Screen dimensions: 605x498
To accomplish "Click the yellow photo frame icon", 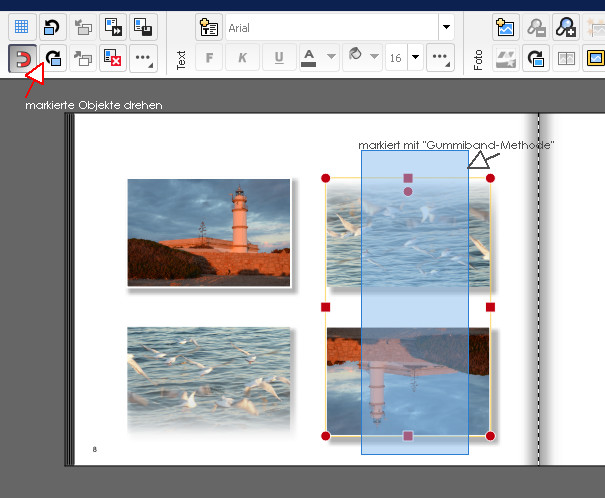I will point(595,59).
